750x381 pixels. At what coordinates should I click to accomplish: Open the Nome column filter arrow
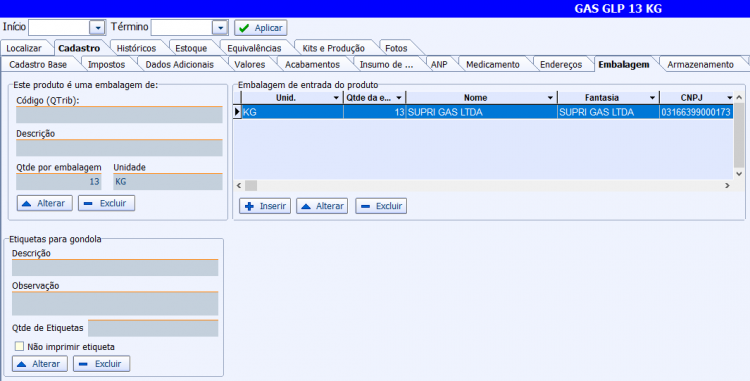pyautogui.click(x=550, y=98)
